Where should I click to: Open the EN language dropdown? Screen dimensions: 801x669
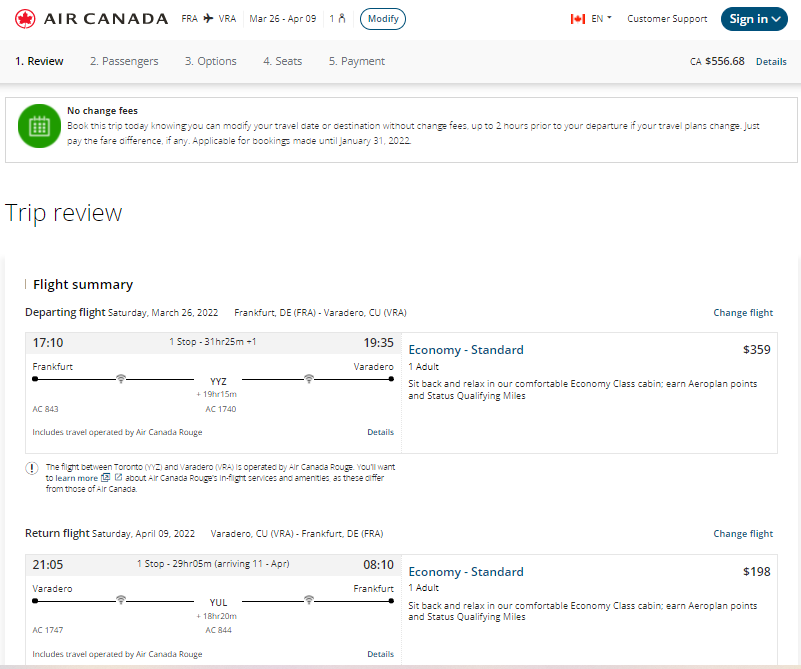(601, 19)
